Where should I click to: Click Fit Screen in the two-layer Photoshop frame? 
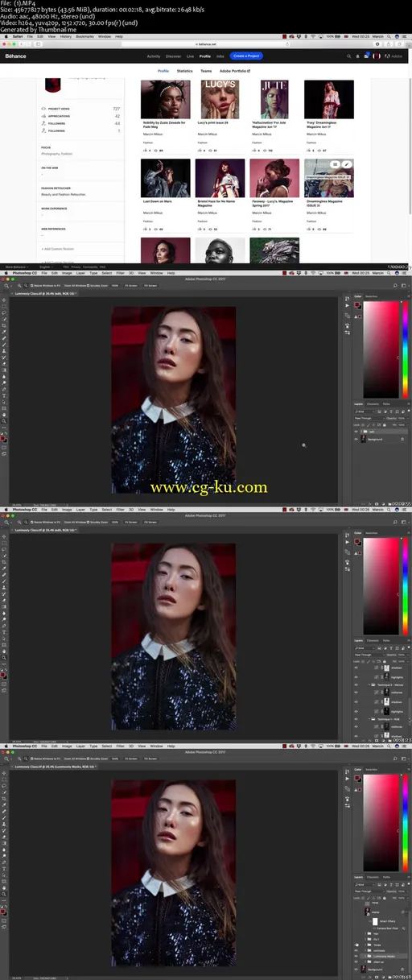point(130,285)
